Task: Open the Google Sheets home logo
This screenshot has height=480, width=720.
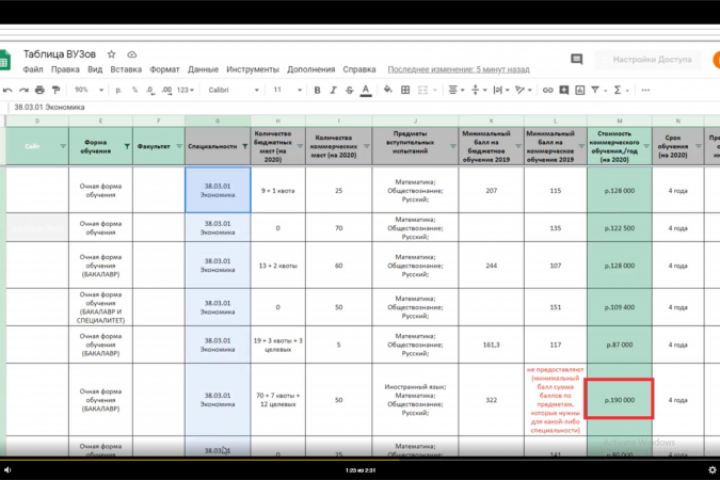Action: pyautogui.click(x=5, y=60)
